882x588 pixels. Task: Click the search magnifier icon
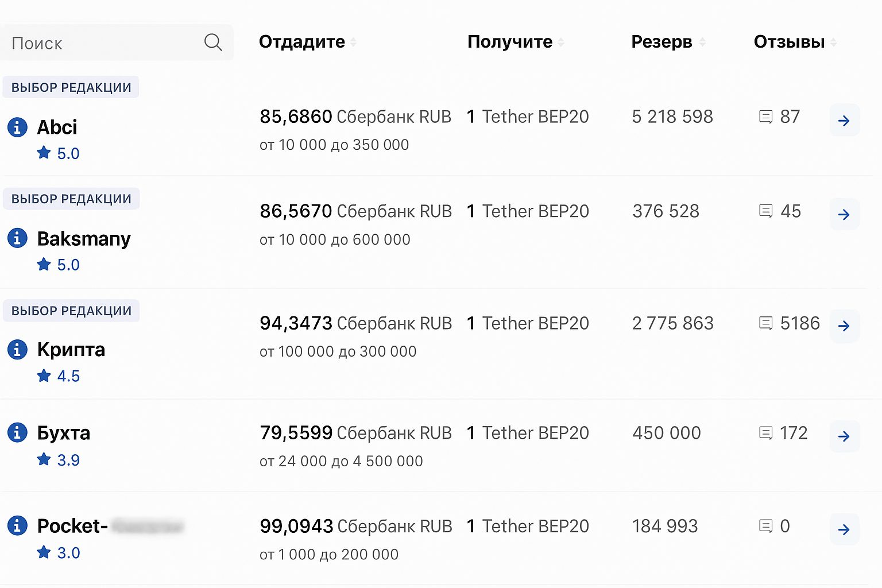coord(213,42)
